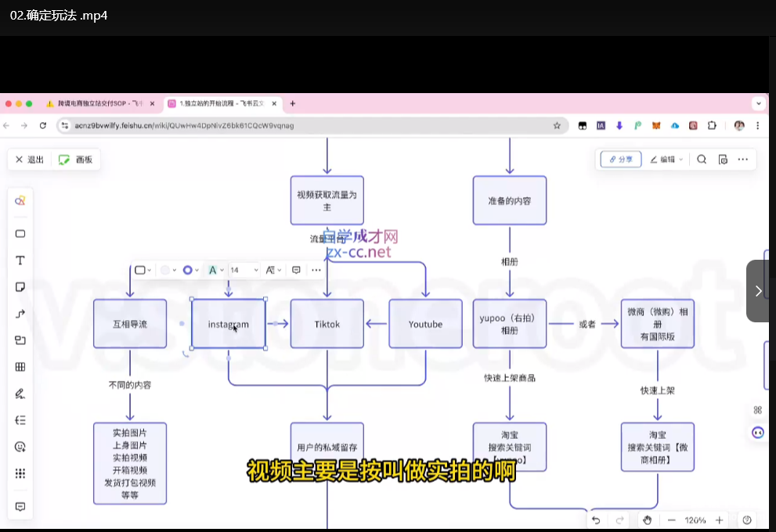Click the search magnifier icon

(x=702, y=159)
